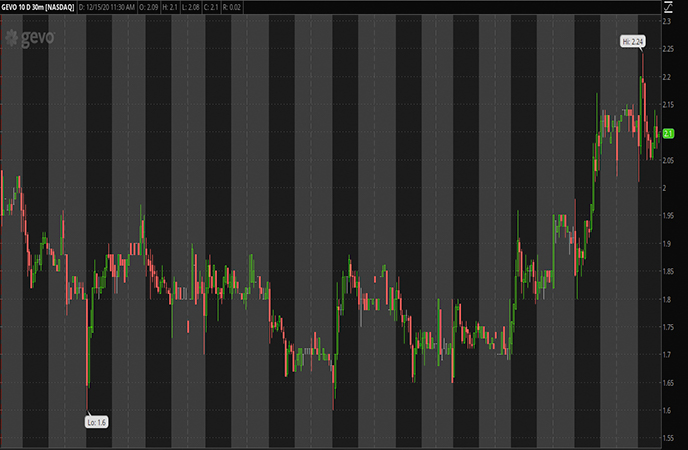
Task: Click the 1.9 label on price axis
Action: (667, 244)
